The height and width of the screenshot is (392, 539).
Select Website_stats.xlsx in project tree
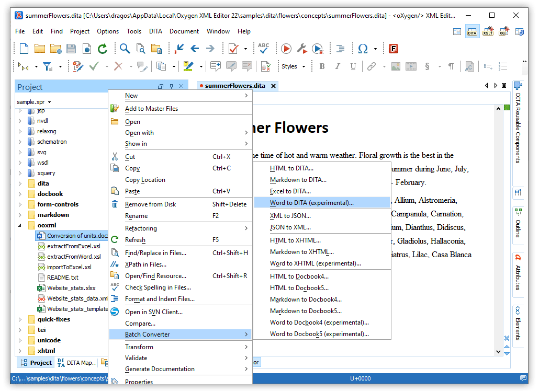coord(72,289)
